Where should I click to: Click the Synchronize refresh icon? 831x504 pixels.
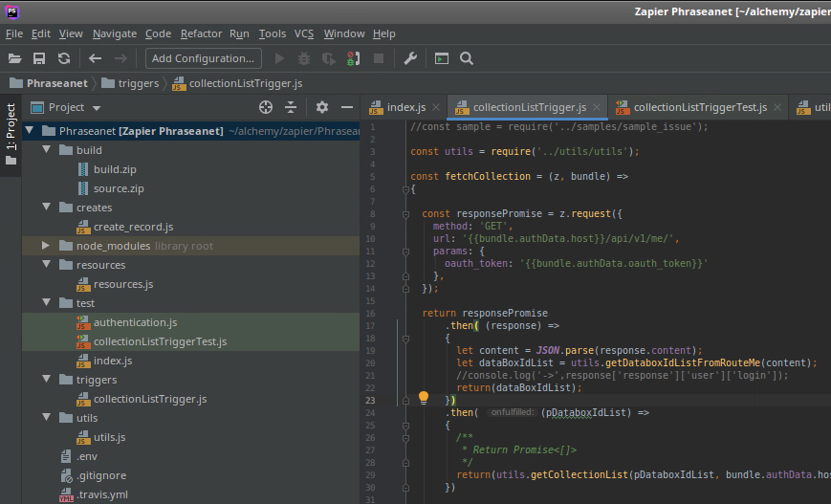point(64,58)
